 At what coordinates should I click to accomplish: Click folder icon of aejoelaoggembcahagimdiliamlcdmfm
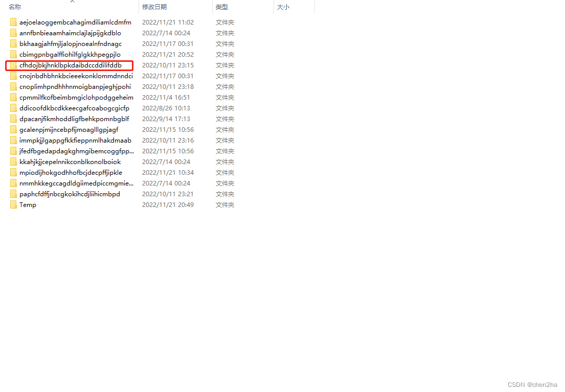tap(13, 22)
